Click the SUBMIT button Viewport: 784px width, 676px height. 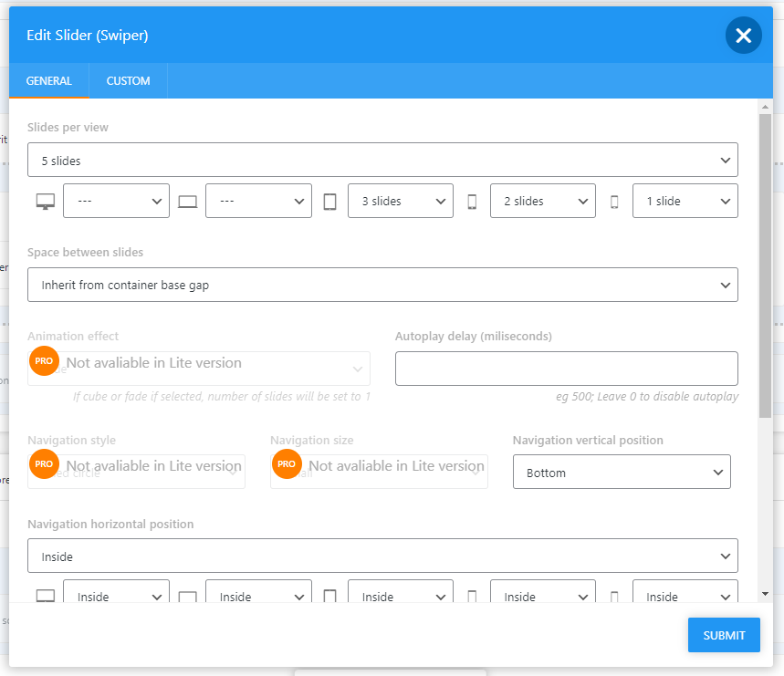pyautogui.click(x=724, y=635)
